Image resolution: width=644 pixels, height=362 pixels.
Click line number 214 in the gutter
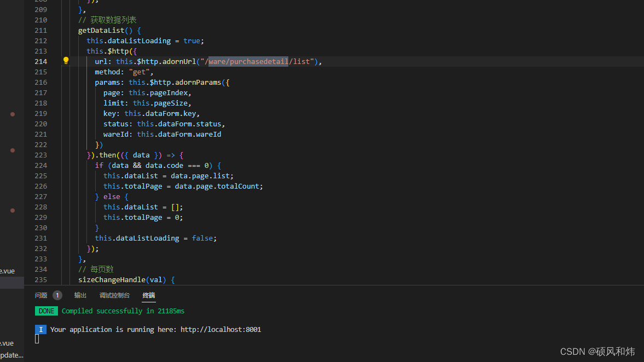click(40, 62)
